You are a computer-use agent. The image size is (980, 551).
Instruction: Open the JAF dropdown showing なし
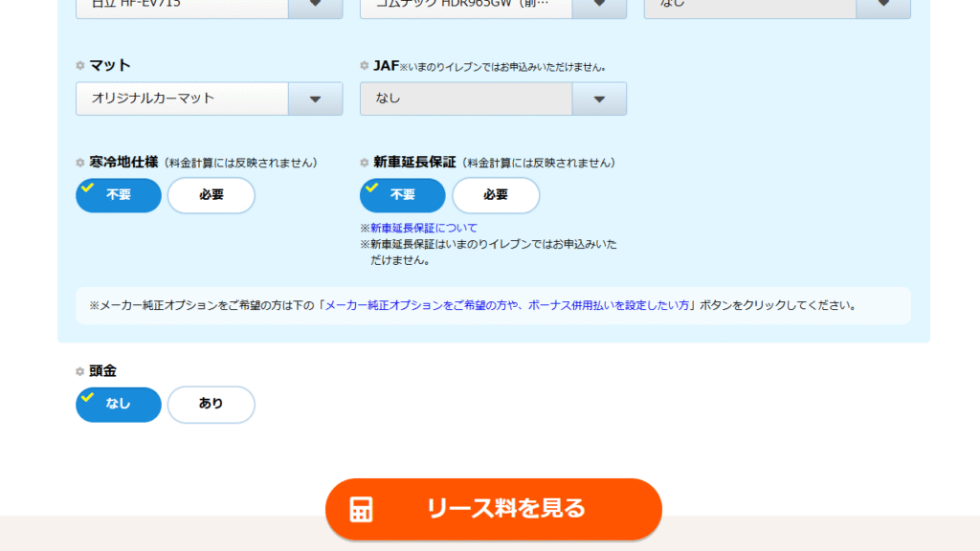[493, 99]
